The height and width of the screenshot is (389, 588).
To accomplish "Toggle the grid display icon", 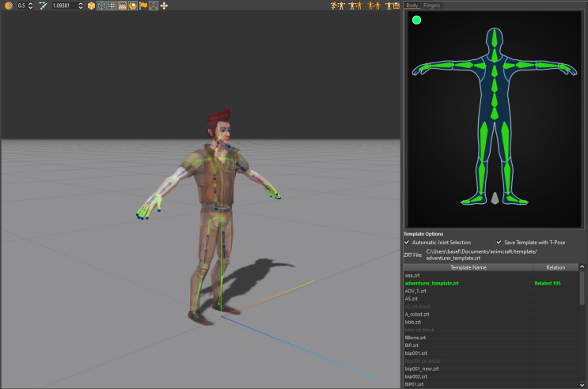I will (112, 6).
